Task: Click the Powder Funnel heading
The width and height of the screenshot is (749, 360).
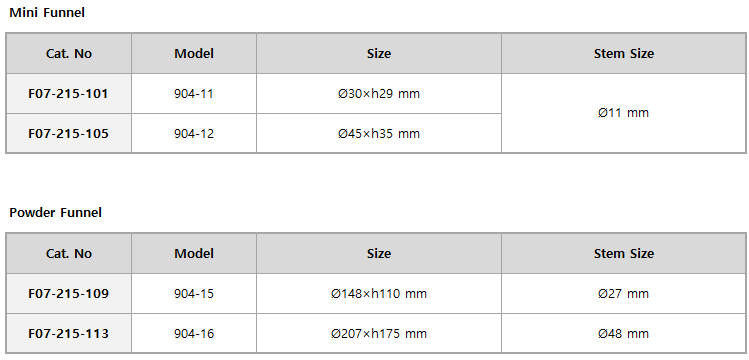Action: 55,212
